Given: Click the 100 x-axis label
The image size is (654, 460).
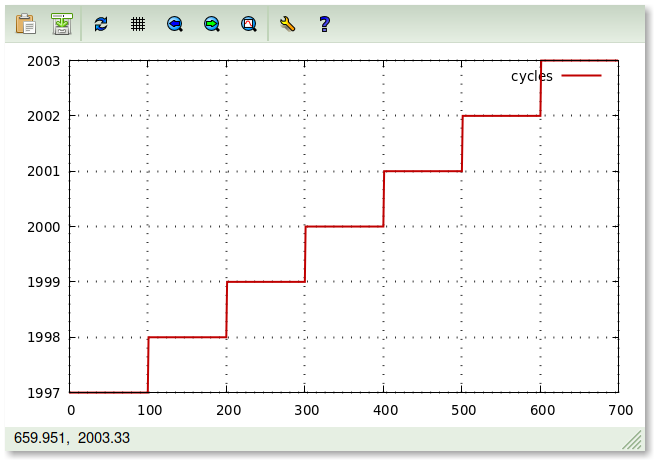Looking at the screenshot, I should pos(148,409).
